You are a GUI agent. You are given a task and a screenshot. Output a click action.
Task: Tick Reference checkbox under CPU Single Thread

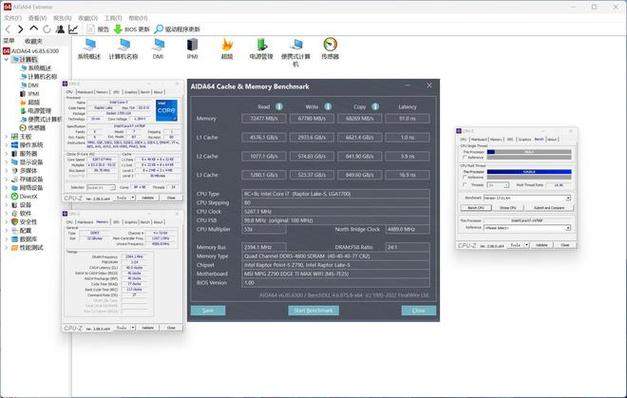click(465, 157)
